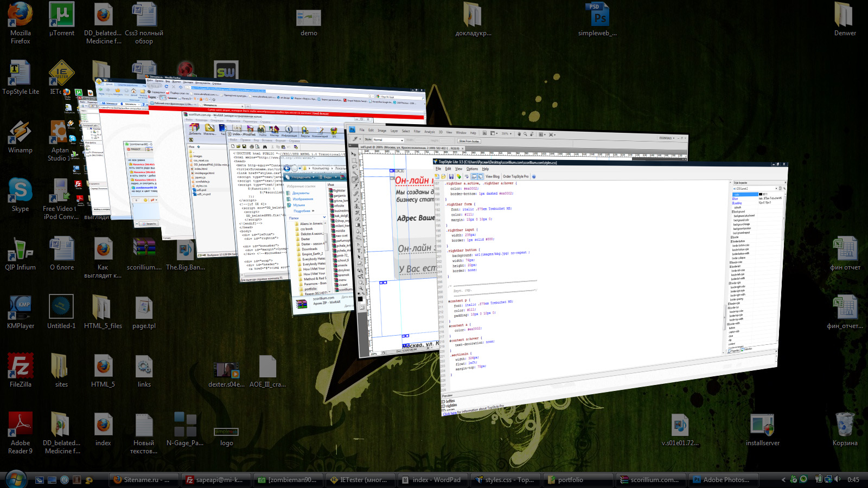Open Style dropdown showing Normal in Photoshop
The image size is (868, 488).
pyautogui.click(x=388, y=140)
